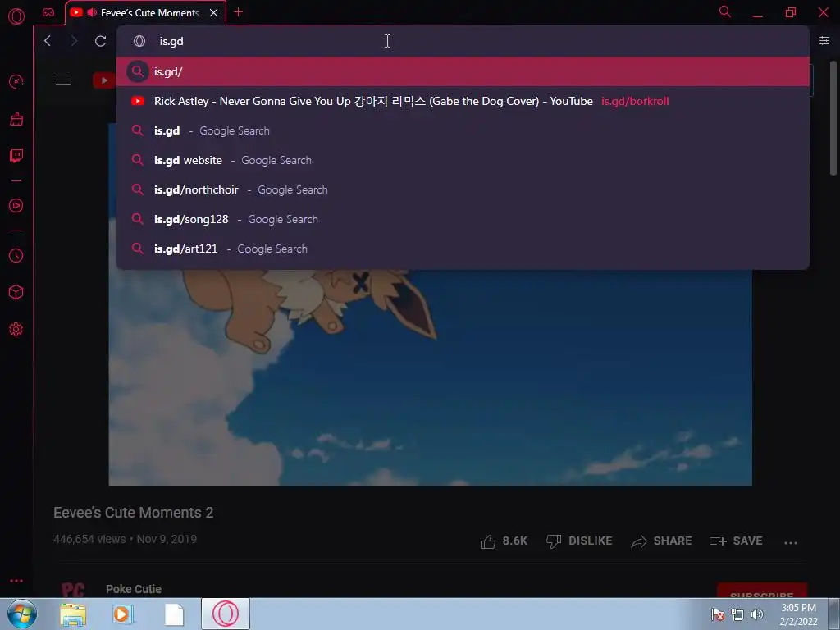Click the Eevee video player

point(430,377)
